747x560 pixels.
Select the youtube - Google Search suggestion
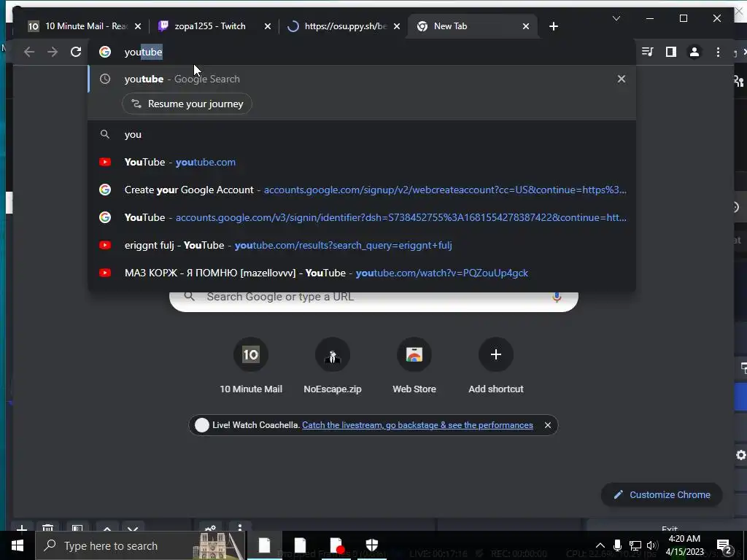362,79
